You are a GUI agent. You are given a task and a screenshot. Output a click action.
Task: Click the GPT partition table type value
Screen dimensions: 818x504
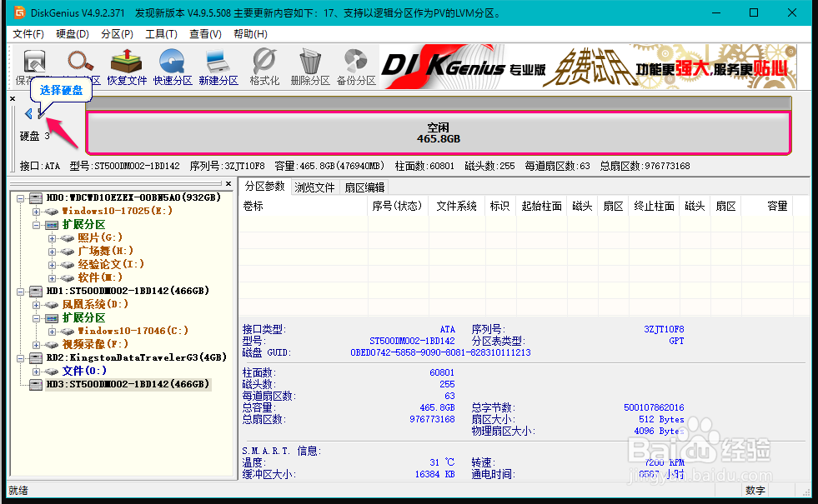676,341
